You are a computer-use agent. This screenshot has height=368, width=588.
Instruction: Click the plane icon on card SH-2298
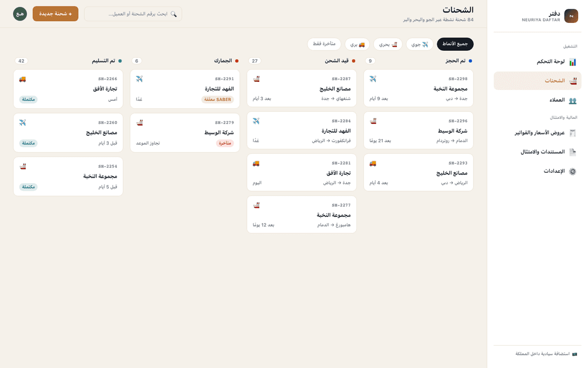[373, 79]
